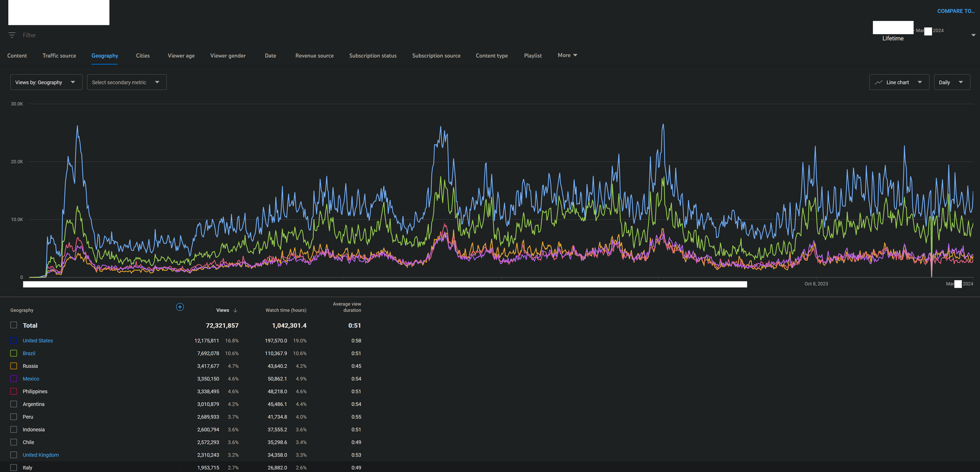Screen dimensions: 980x472
Task: Click the Filter input field
Action: click(30, 35)
